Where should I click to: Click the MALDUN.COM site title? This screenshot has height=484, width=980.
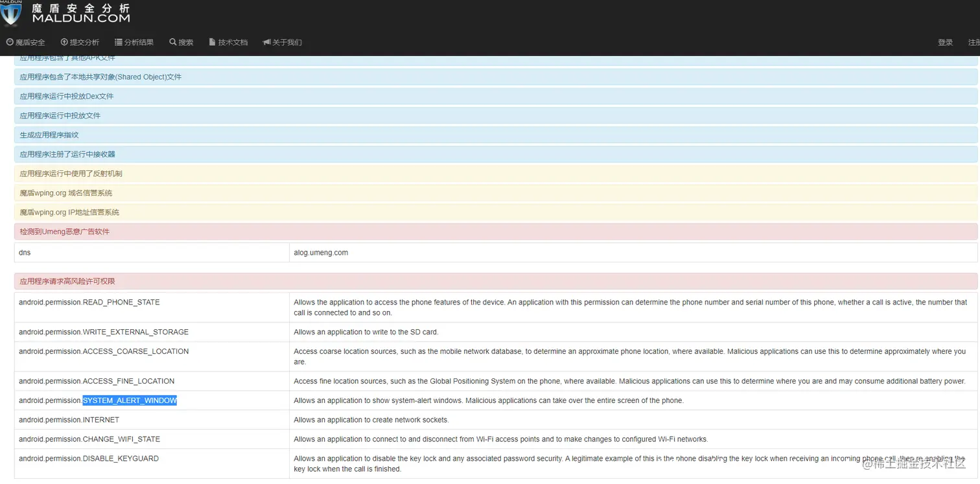point(81,18)
